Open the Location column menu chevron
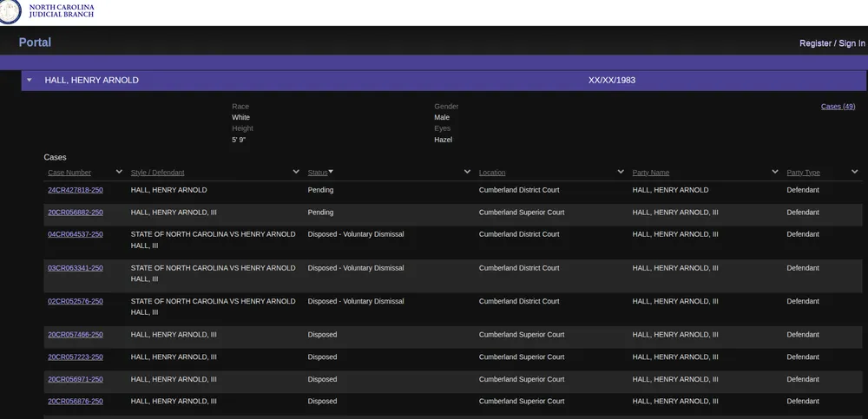868x419 pixels. pos(621,172)
